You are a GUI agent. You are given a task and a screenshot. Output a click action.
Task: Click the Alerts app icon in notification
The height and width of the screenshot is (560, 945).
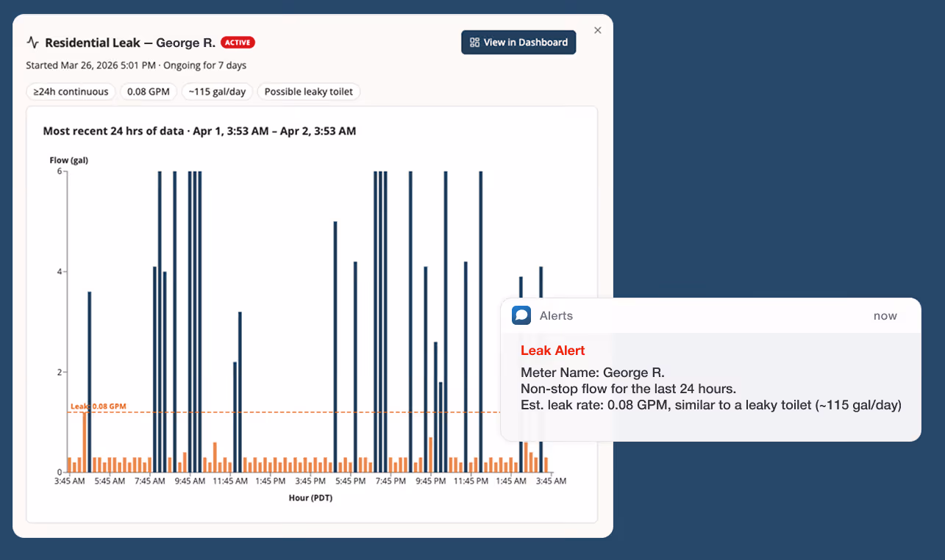coord(521,315)
